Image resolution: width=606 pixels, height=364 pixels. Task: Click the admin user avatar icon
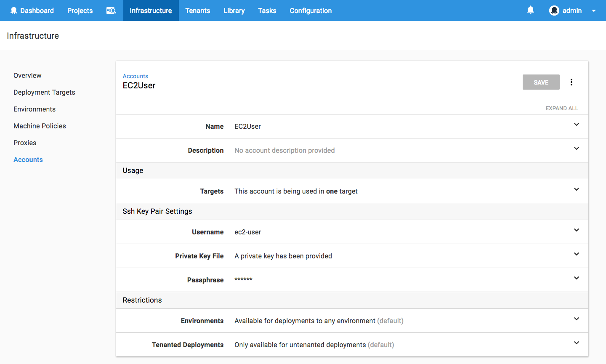pyautogui.click(x=554, y=11)
